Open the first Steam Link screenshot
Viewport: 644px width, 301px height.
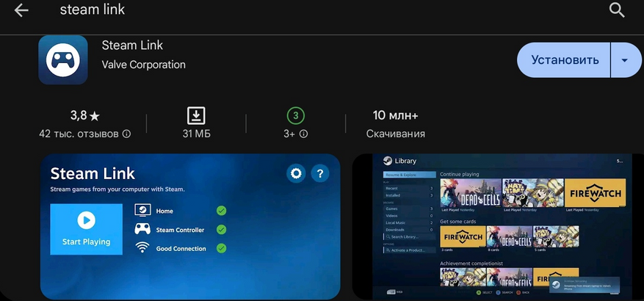(x=190, y=226)
